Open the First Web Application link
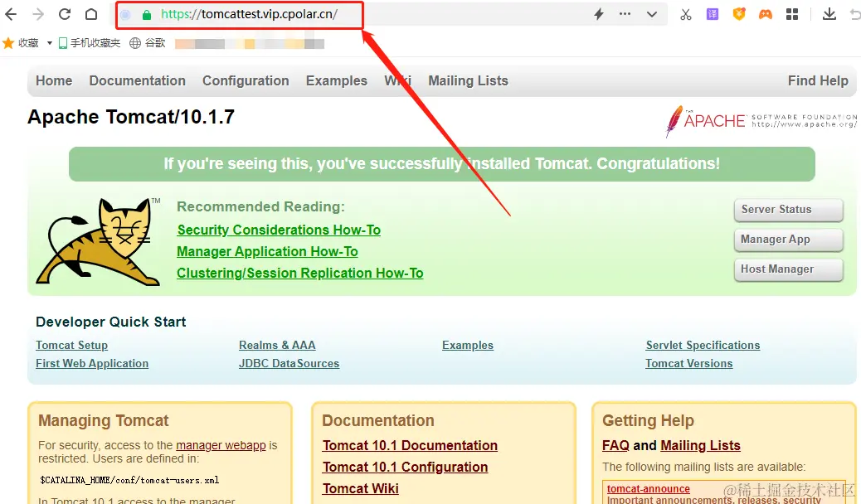The height and width of the screenshot is (504, 861). click(x=92, y=363)
